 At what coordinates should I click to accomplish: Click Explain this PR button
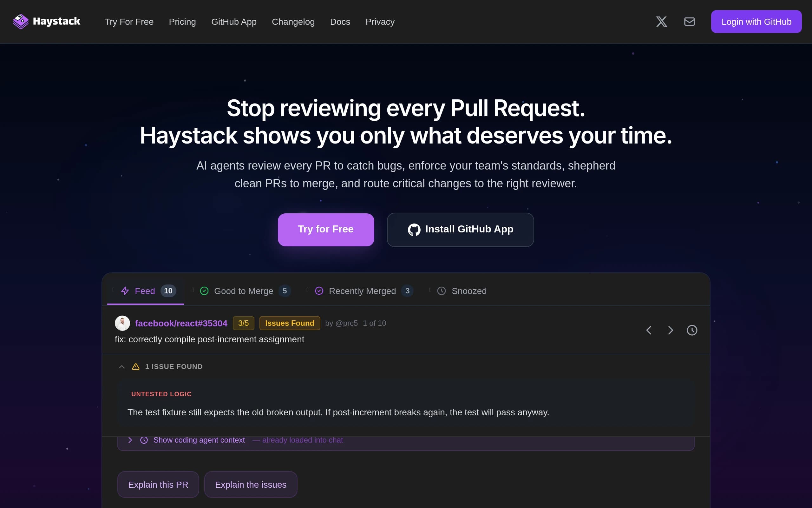(158, 485)
